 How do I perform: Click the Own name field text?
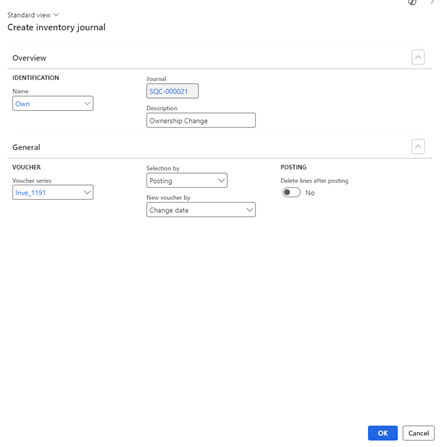pos(22,104)
